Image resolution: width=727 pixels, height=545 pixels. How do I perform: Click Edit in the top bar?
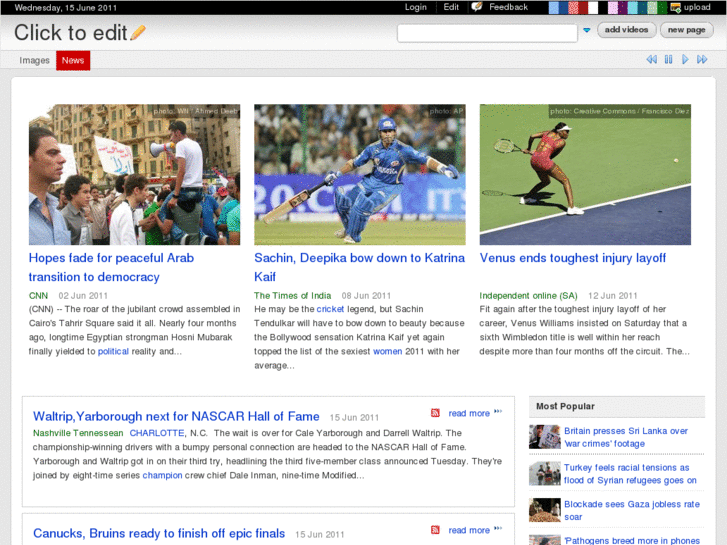click(451, 7)
